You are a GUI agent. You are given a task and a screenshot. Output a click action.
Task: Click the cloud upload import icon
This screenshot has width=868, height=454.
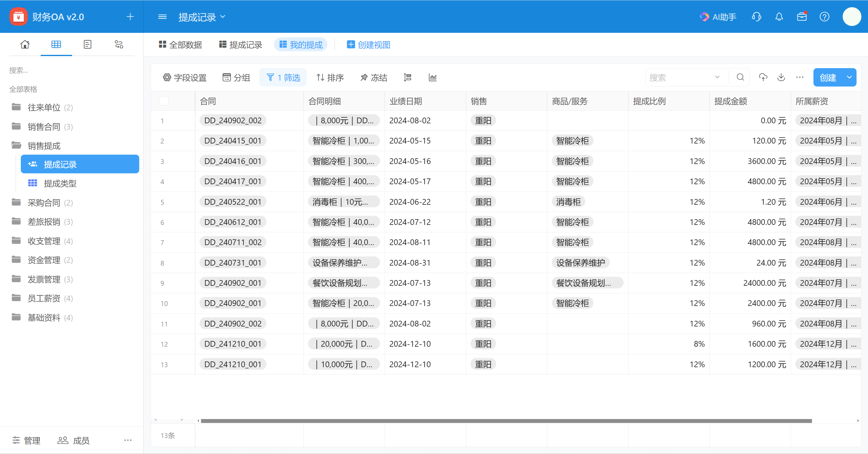pyautogui.click(x=763, y=77)
